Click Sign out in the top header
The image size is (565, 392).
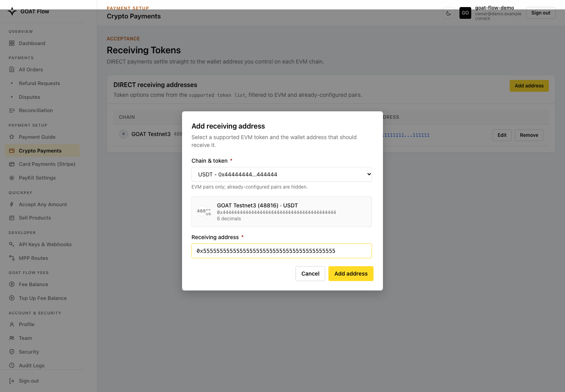541,13
